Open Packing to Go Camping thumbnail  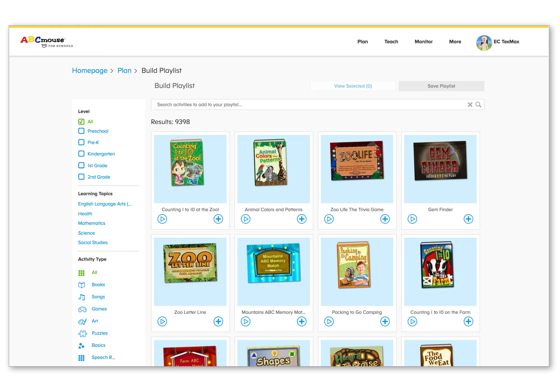tap(357, 272)
